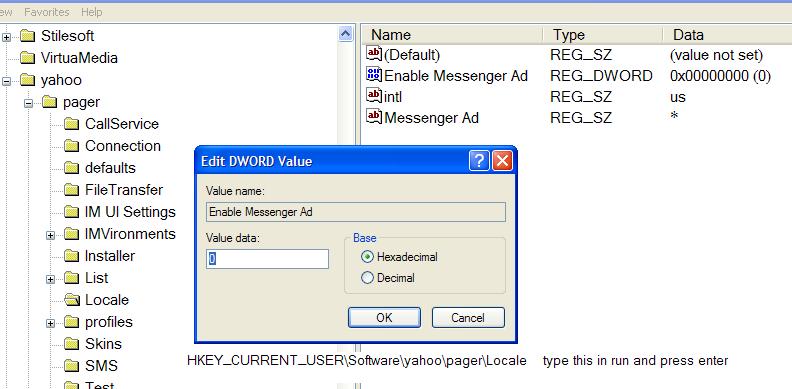The height and width of the screenshot is (389, 792).
Task: Click the Skins folder icon
Action: point(72,344)
